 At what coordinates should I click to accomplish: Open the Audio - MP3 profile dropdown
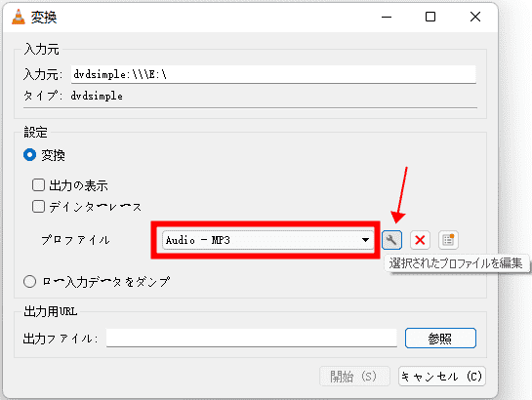coord(268,240)
